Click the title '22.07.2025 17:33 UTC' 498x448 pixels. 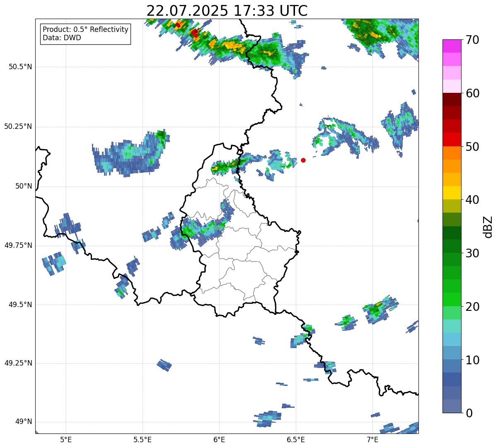227,11
